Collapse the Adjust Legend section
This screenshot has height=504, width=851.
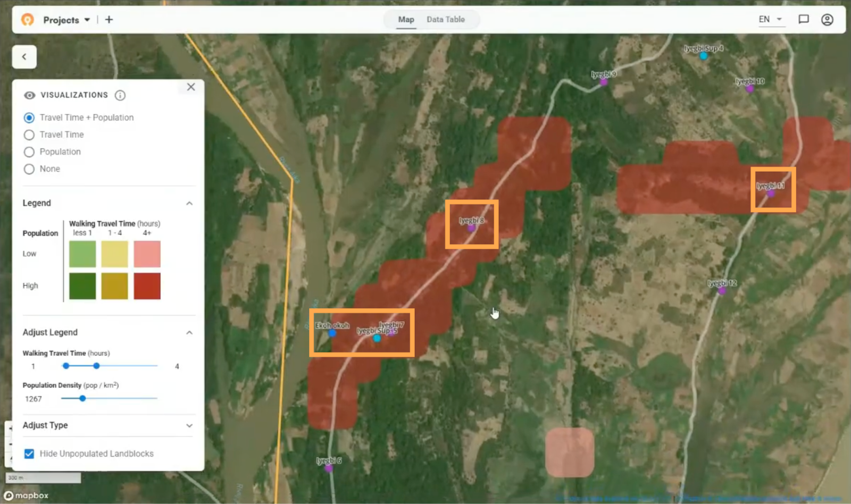(189, 333)
